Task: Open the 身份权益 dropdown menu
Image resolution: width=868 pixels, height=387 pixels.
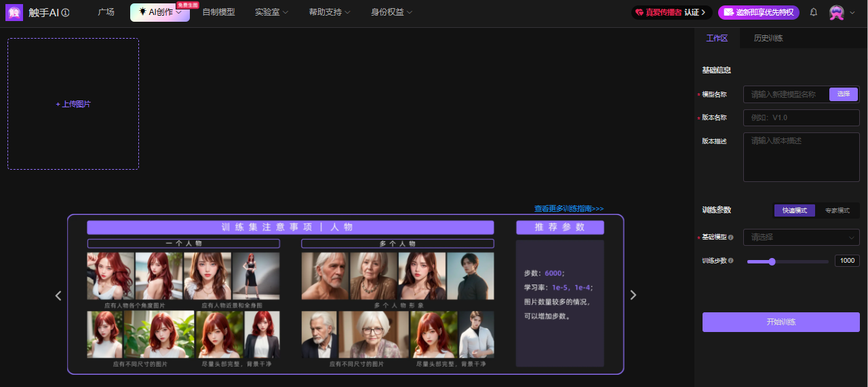Action: click(x=391, y=12)
